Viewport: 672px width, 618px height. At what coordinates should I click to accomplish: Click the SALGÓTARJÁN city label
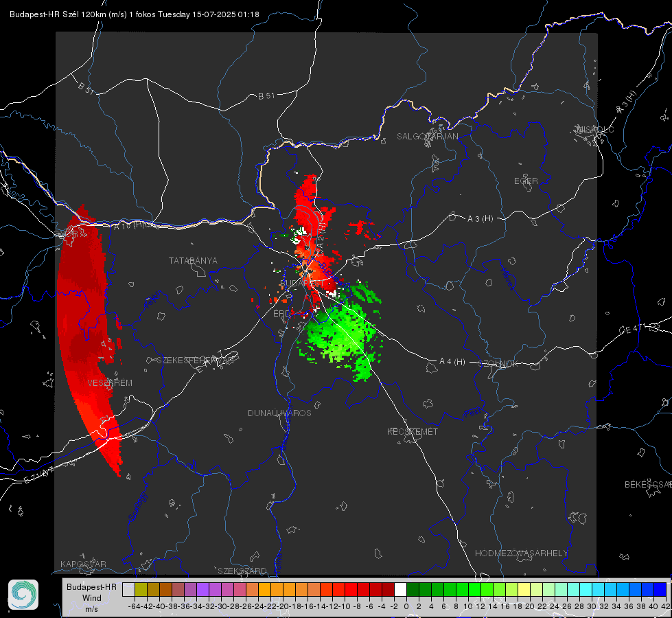427,137
